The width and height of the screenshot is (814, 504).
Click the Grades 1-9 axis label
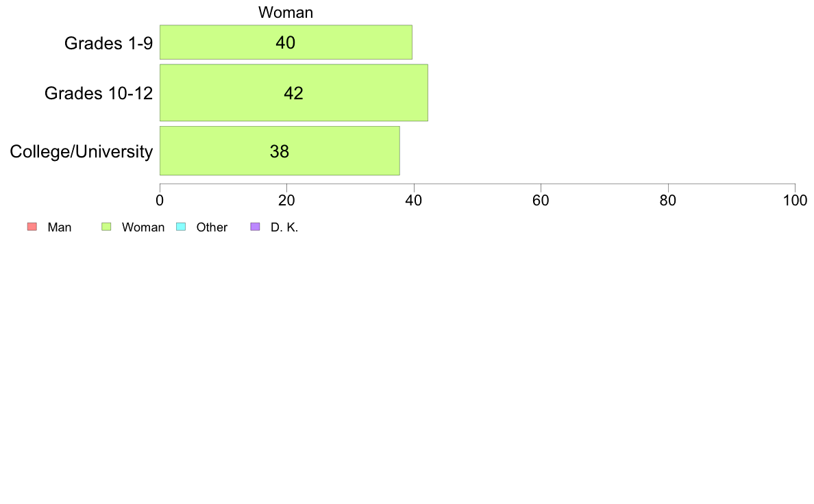click(108, 43)
